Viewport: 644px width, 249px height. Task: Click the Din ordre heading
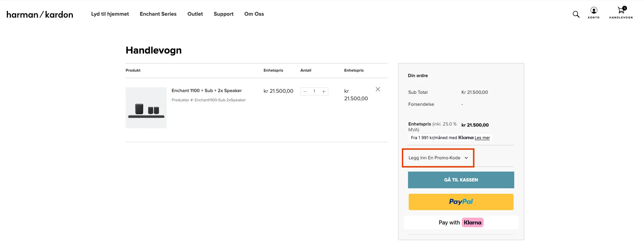point(418,76)
